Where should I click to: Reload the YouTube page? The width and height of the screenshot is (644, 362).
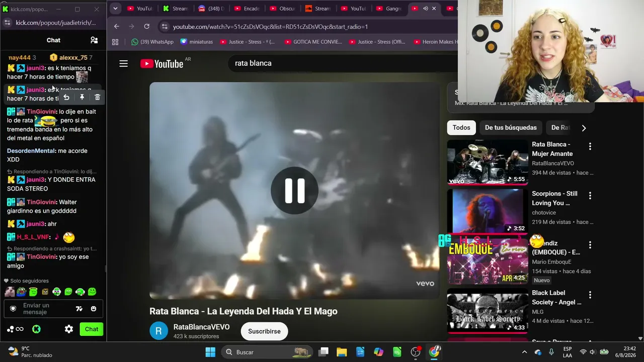click(x=146, y=26)
